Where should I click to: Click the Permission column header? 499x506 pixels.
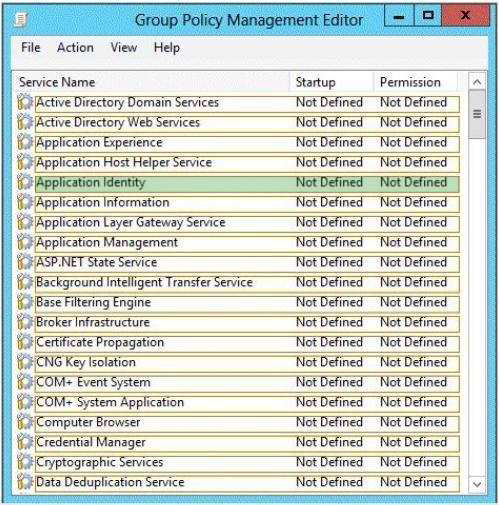(x=416, y=82)
